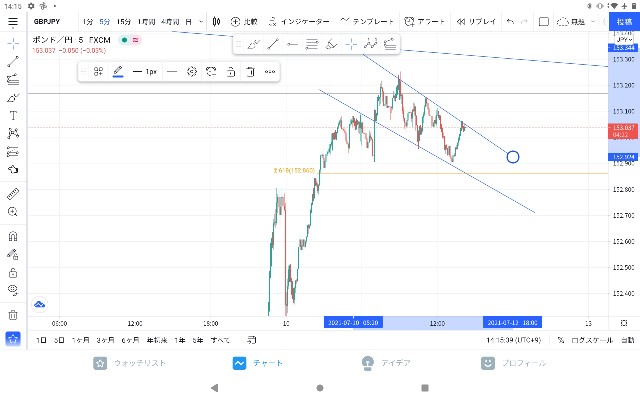
Task: Click the zoom-in magnifier tool
Action: (13, 211)
